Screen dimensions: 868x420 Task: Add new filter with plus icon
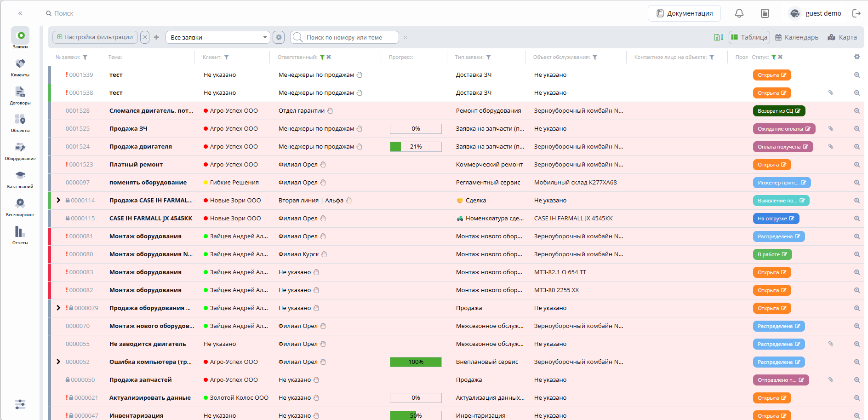click(x=156, y=37)
